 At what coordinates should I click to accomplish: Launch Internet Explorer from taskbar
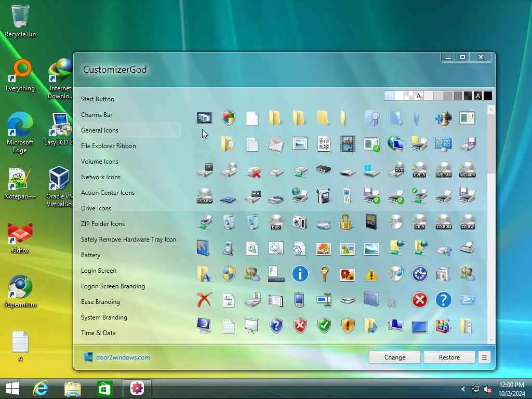41,389
